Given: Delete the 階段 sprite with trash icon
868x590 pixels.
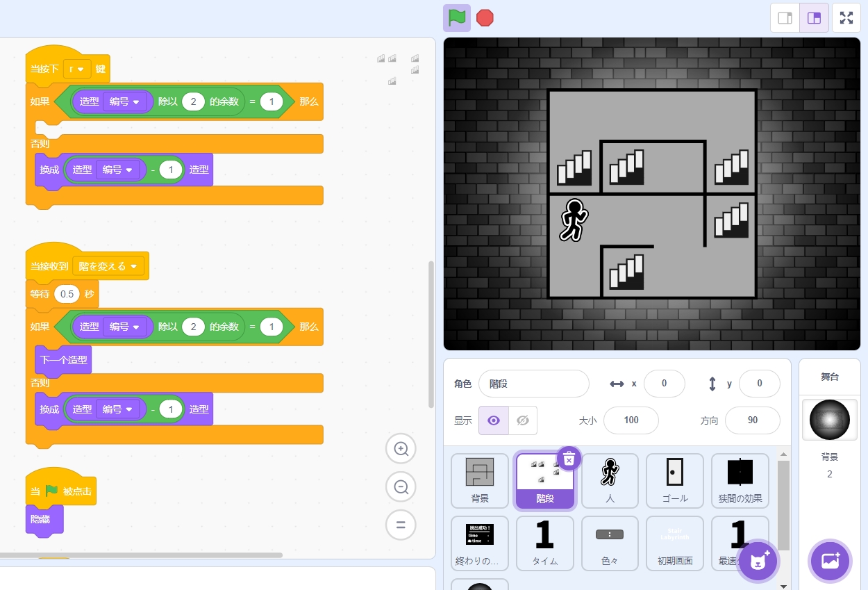Looking at the screenshot, I should pos(569,459).
